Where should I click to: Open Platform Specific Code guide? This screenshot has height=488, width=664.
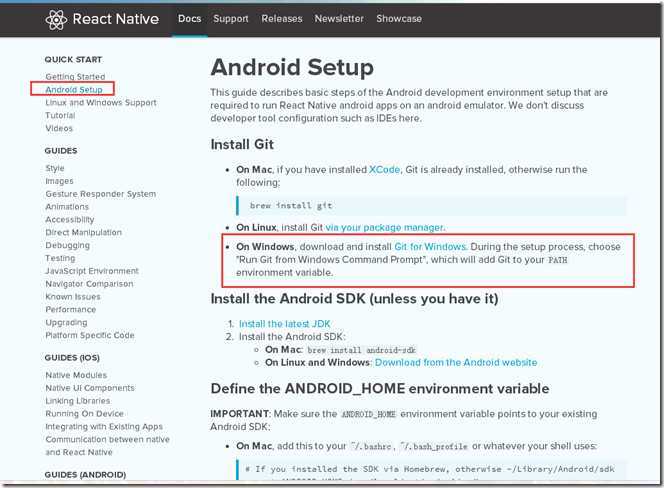tap(90, 335)
